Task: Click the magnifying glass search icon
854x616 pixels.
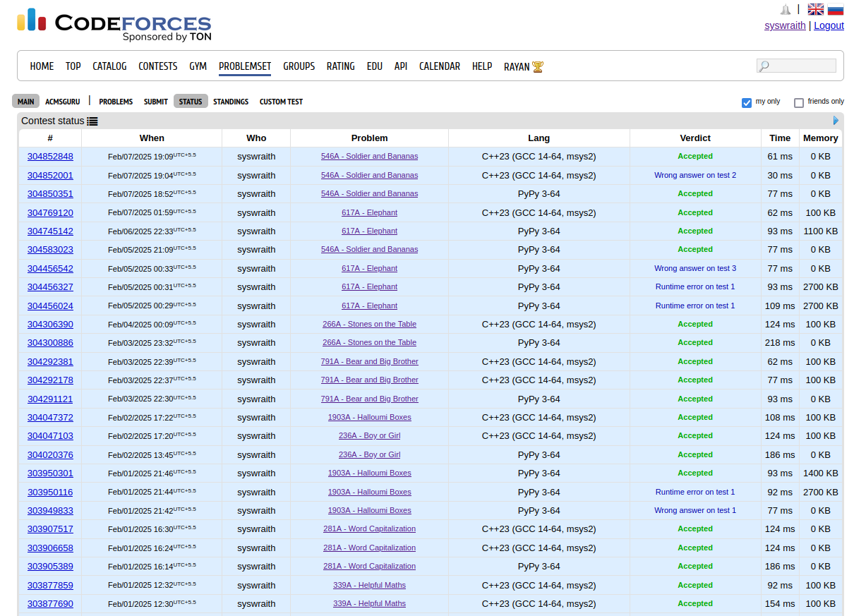Action: (764, 66)
